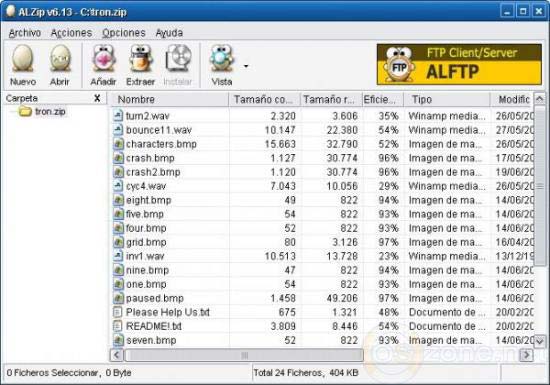The width and height of the screenshot is (550, 385).
Task: Click the 49.206 size in paused.bmp row
Action: [x=342, y=298]
